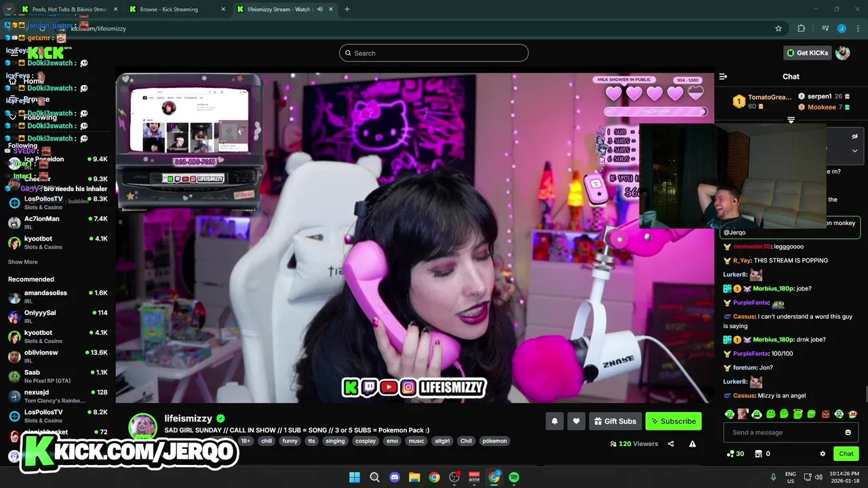Viewport: 868px width, 488px height.
Task: Show more followed channels
Action: click(23, 262)
